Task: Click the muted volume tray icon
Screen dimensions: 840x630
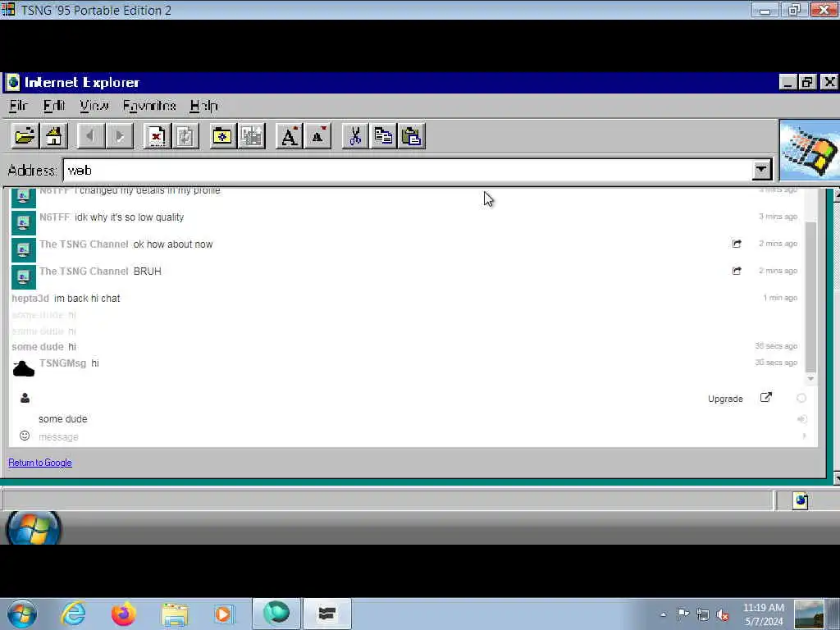Action: point(724,614)
